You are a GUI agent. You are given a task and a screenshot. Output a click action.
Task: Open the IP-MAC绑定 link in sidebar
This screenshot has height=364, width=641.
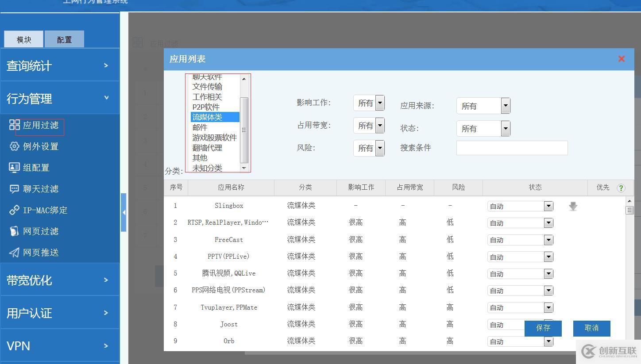[45, 210]
